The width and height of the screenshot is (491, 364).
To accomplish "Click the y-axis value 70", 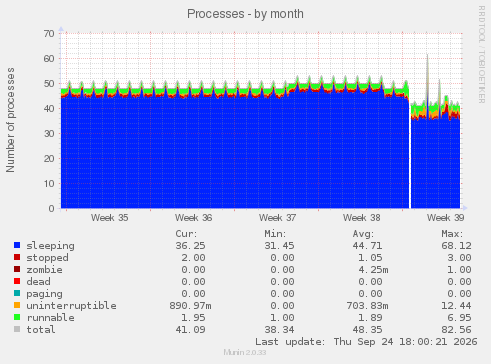I will click(49, 33).
